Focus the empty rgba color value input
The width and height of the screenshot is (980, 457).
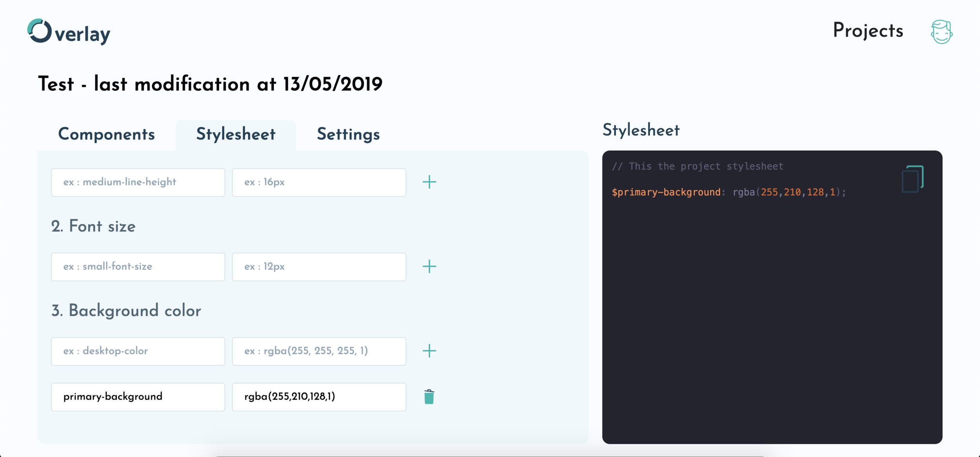319,351
